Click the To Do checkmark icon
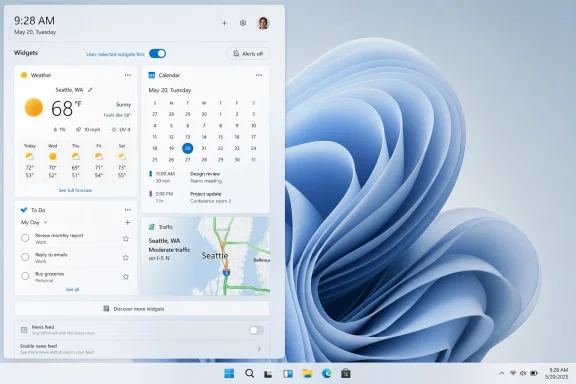The image size is (576, 384). 24,210
